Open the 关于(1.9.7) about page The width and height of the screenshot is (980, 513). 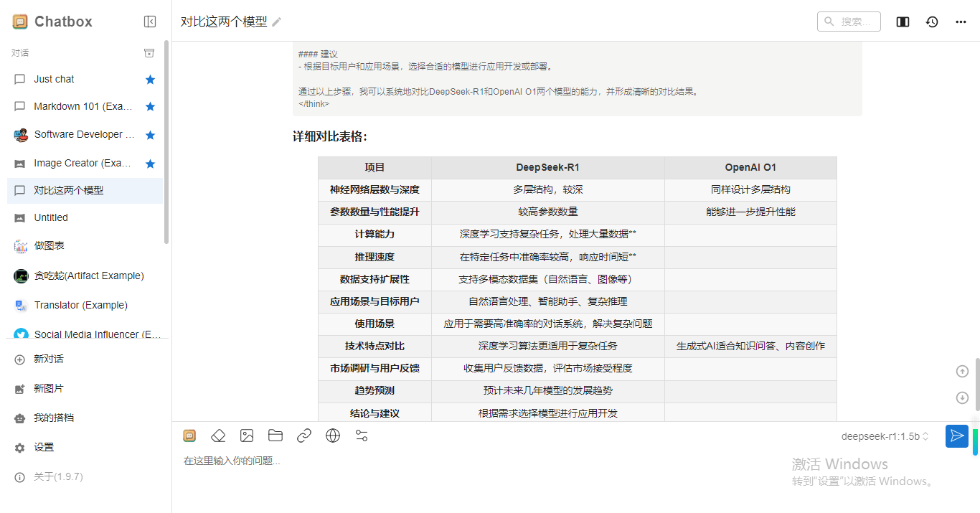coord(85,477)
